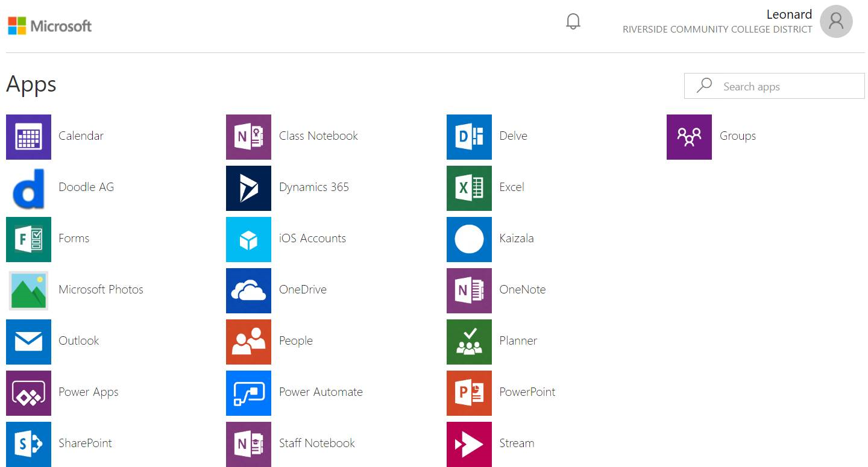Click the user avatar icon
Screen dimensions: 868x467
[836, 21]
